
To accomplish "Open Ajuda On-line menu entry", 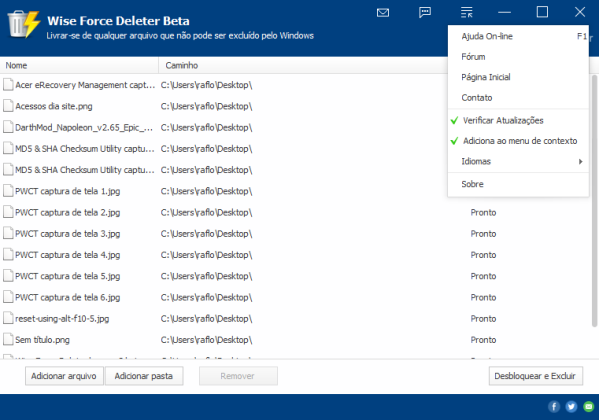I will pyautogui.click(x=518, y=36).
